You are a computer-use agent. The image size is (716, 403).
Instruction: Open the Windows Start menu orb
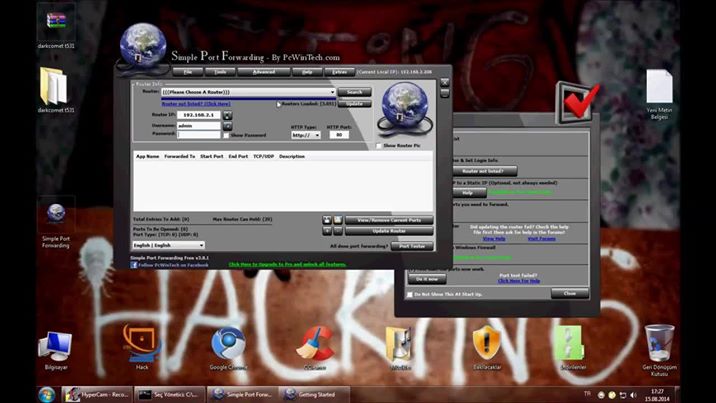[47, 395]
